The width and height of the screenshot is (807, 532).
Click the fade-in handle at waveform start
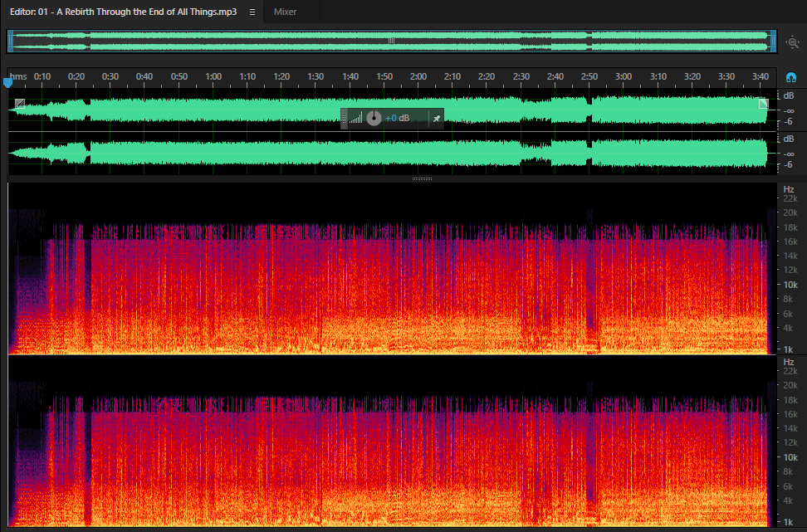[20, 104]
